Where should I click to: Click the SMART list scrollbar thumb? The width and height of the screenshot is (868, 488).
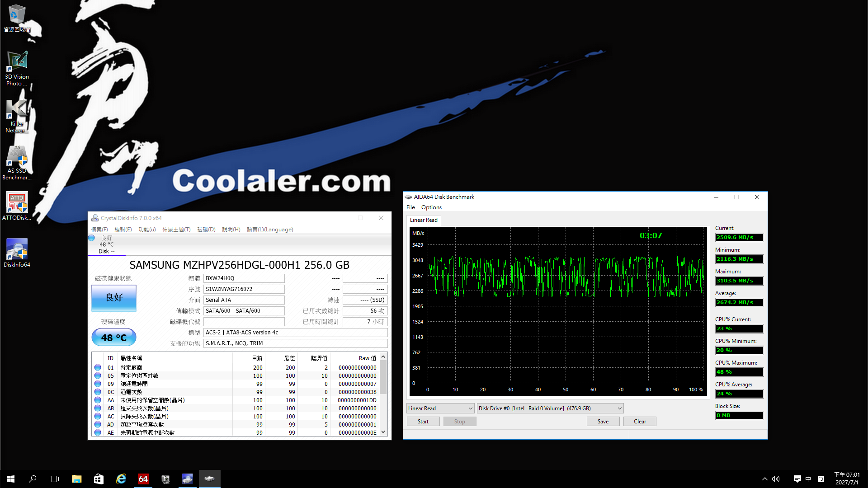coord(383,377)
